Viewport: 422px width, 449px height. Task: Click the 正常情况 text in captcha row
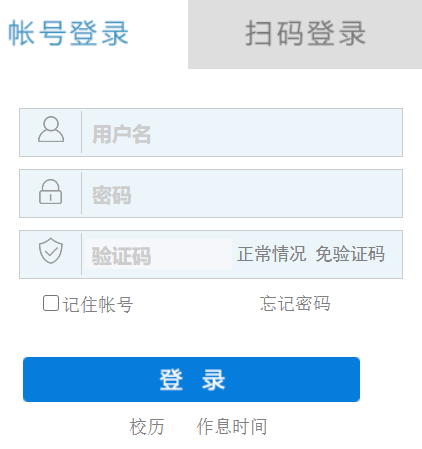[271, 254]
